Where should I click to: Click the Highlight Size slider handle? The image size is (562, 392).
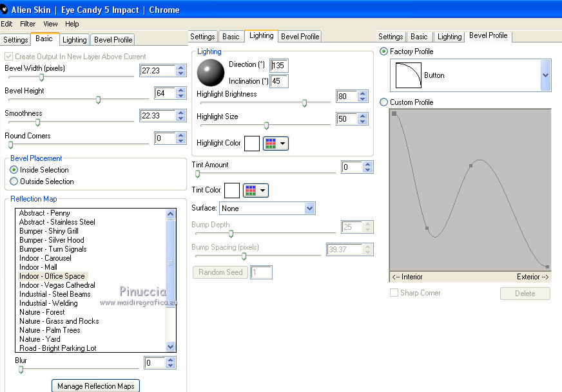tap(266, 126)
